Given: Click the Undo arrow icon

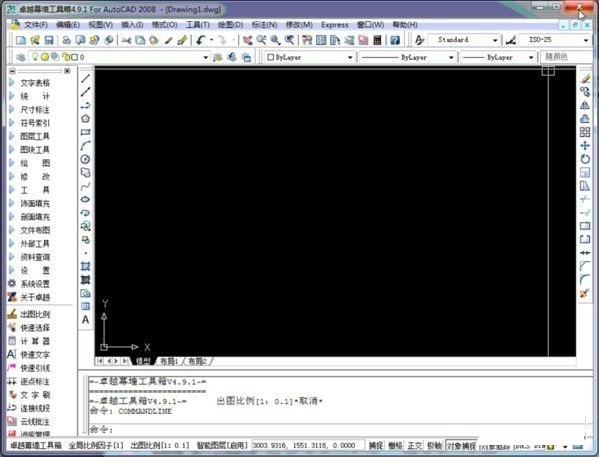Looking at the screenshot, I should pos(201,40).
